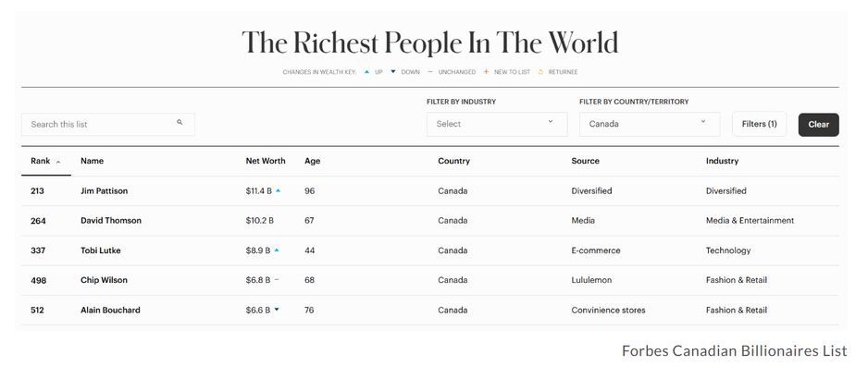Sort the list by Net Worth column
Viewport: 868px width, 366px height.
tap(266, 161)
